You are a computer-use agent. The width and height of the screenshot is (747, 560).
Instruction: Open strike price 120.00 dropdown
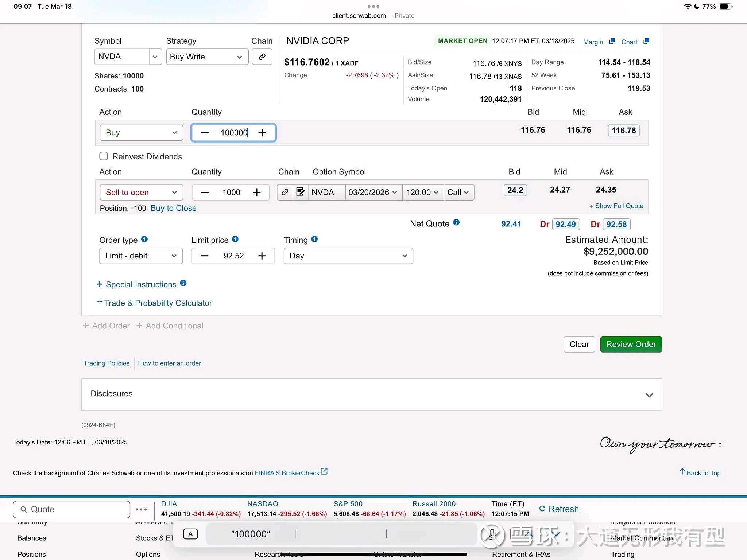click(423, 192)
